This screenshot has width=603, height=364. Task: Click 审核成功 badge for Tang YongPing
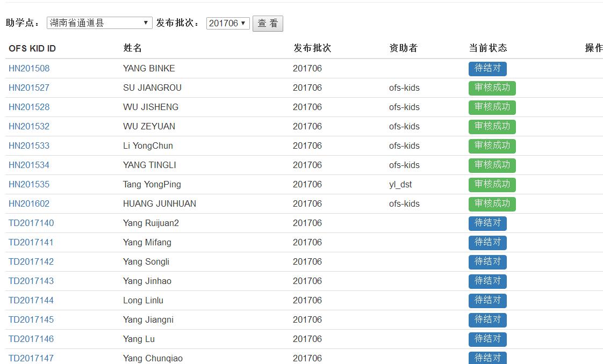click(x=492, y=185)
